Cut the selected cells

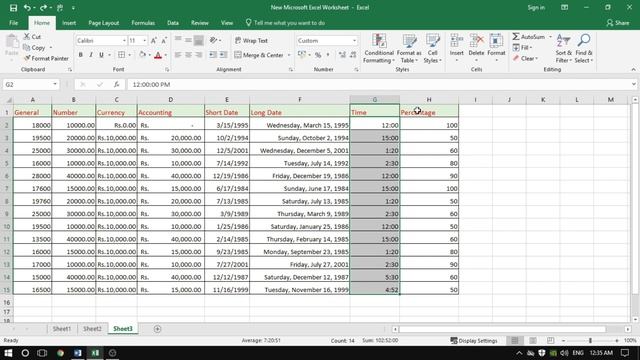click(32, 37)
